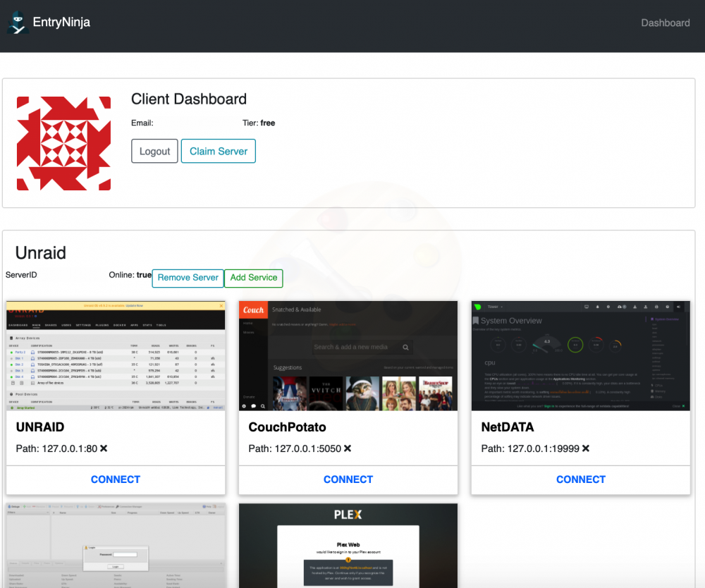Click the Client Dashboard heading
The width and height of the screenshot is (705, 588).
[x=189, y=99]
